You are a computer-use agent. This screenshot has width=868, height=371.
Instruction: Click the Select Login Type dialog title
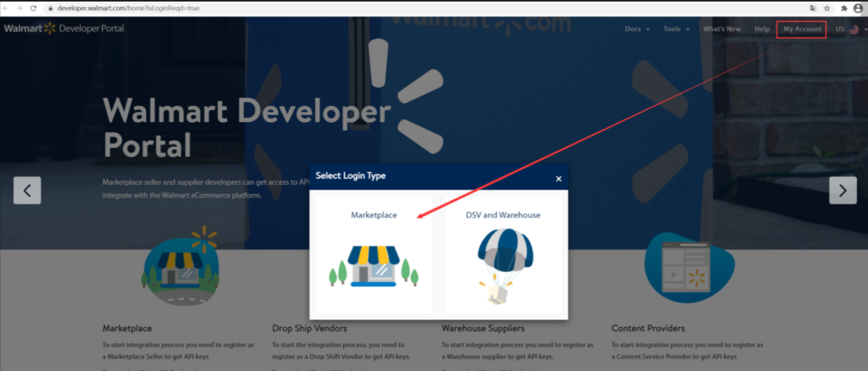[350, 176]
